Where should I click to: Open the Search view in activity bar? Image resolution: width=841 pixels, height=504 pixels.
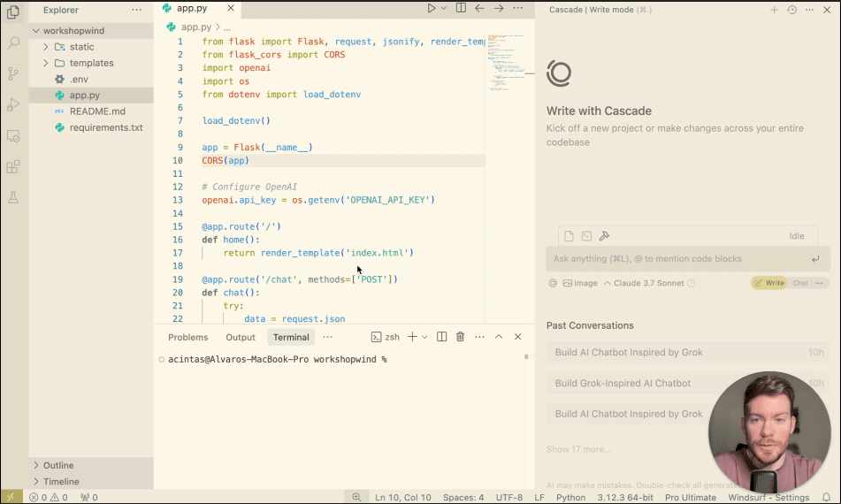(13, 42)
